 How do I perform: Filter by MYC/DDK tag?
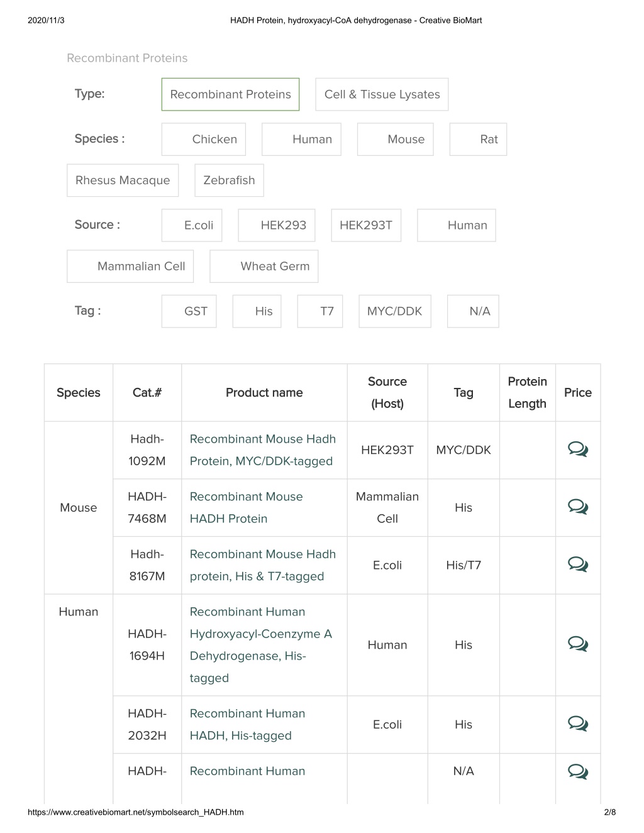point(395,311)
